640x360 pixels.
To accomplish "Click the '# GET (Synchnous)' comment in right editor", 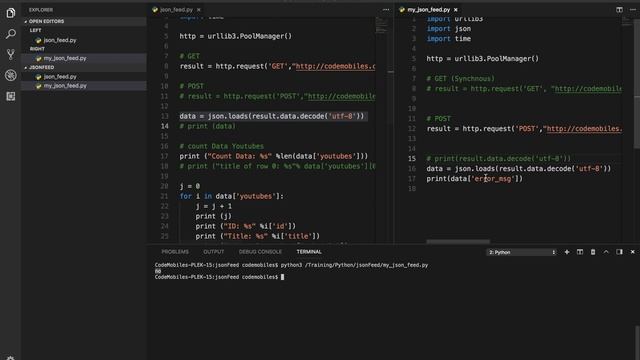I will [460, 78].
